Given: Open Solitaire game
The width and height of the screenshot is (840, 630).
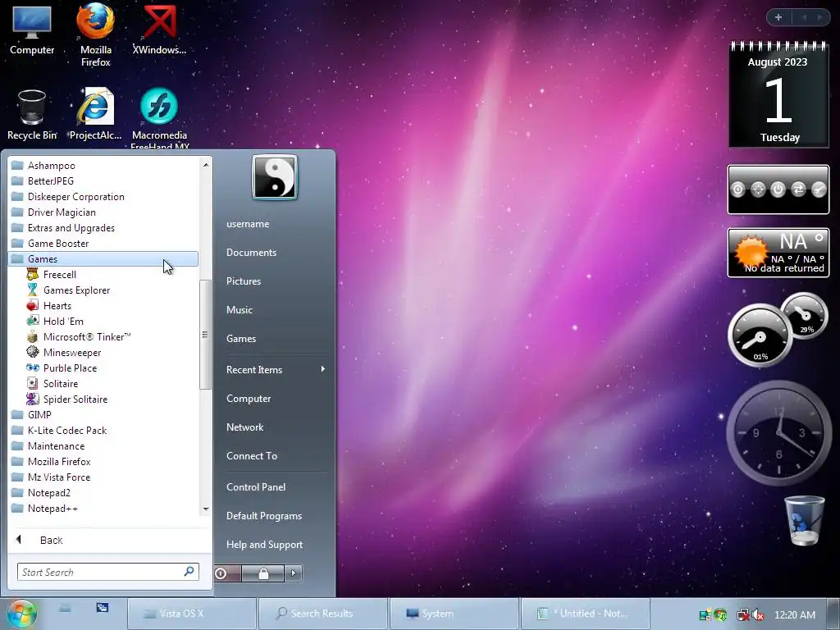Looking at the screenshot, I should coord(61,383).
